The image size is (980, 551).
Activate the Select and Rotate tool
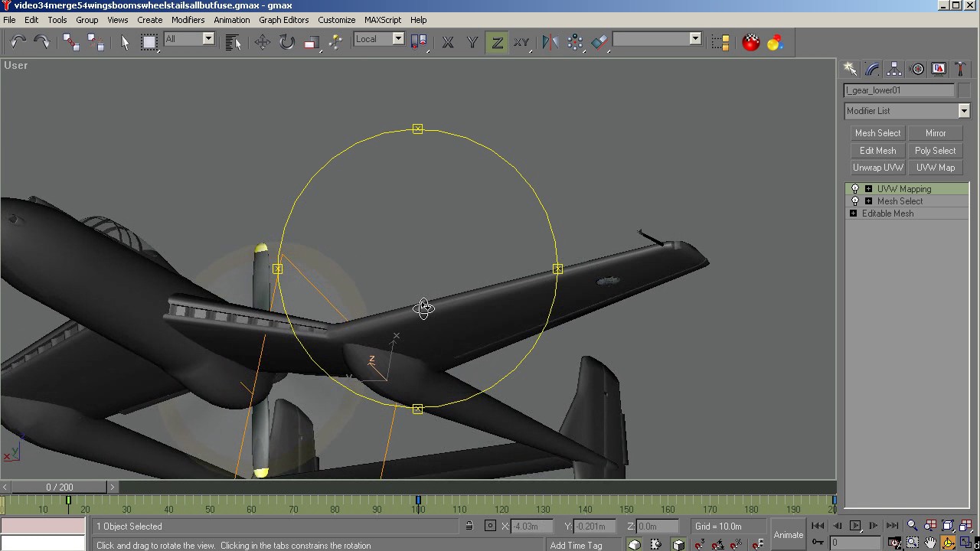point(287,42)
